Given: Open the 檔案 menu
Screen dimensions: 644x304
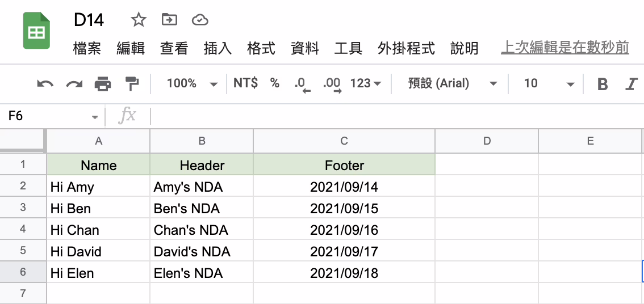Looking at the screenshot, I should pos(87,48).
